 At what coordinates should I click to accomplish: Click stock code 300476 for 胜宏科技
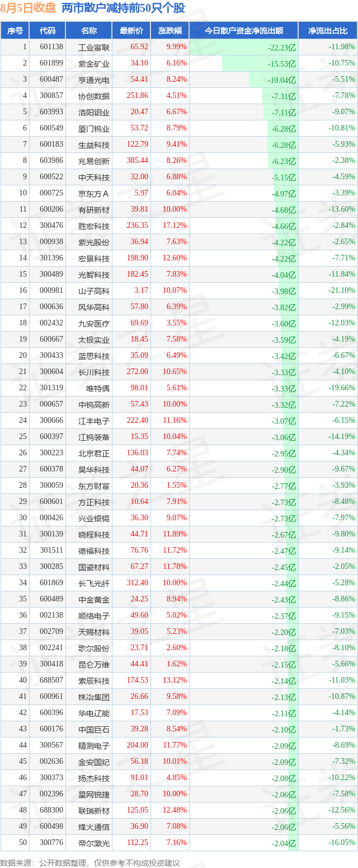(51, 226)
